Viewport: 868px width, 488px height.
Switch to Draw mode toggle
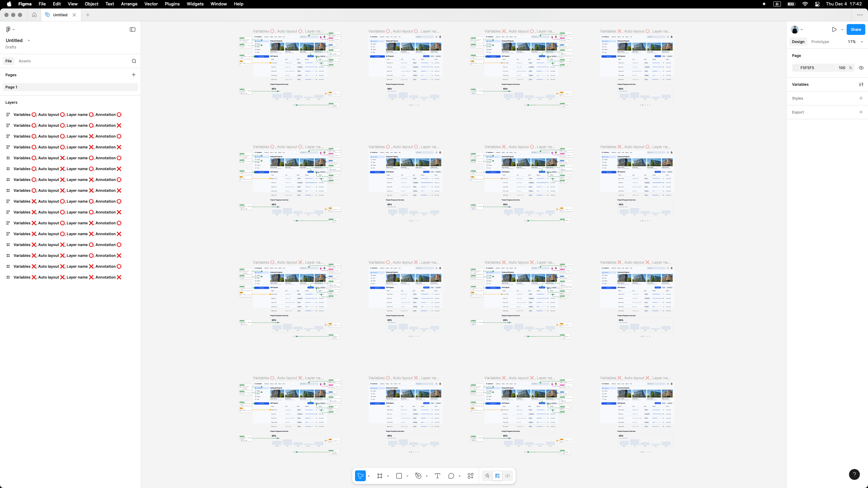coord(487,476)
